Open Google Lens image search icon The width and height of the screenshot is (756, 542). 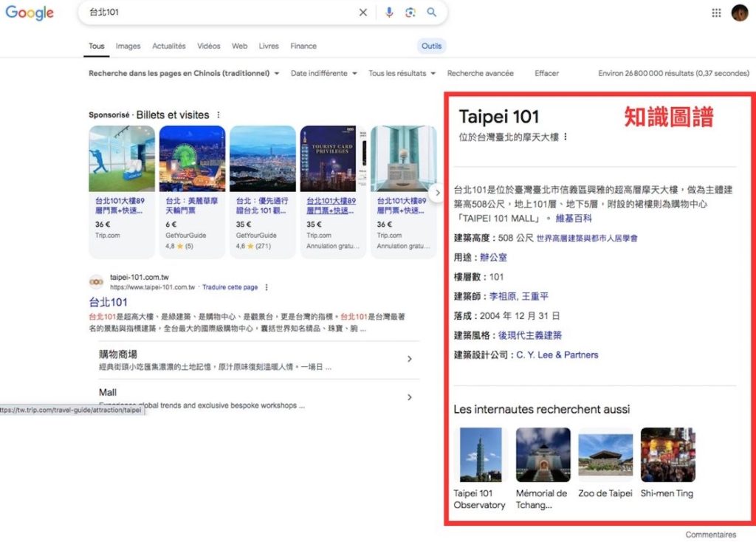pyautogui.click(x=410, y=13)
